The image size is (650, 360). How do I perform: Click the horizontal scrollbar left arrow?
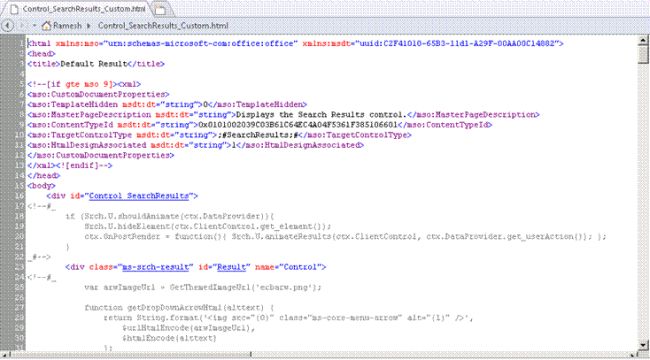[x=4, y=355]
